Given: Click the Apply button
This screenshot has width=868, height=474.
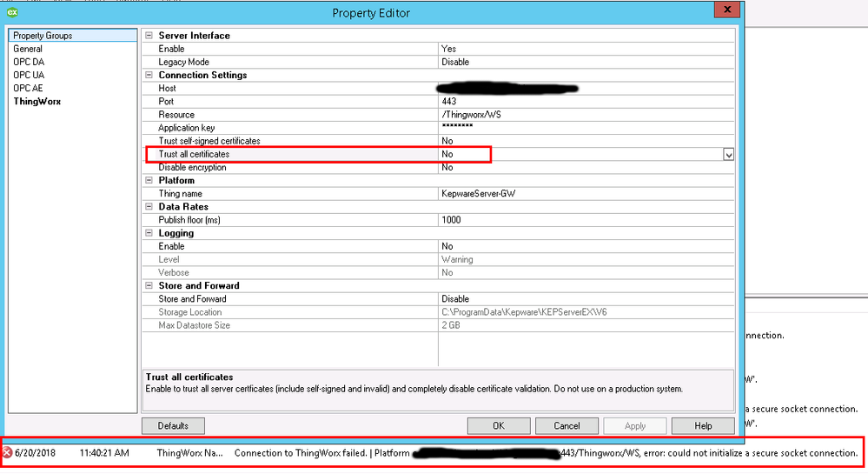Looking at the screenshot, I should click(635, 426).
